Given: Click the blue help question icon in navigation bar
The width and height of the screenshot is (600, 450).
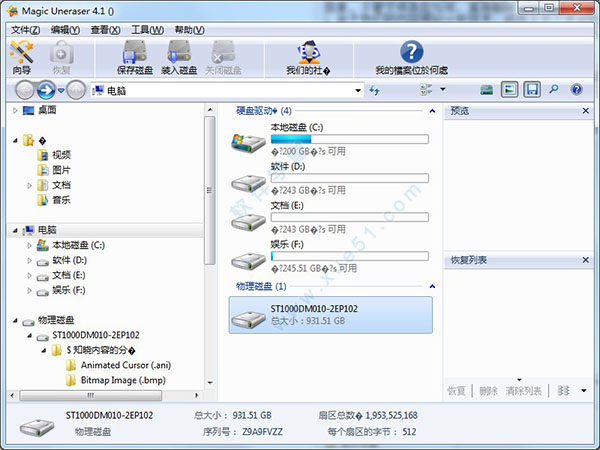Looking at the screenshot, I should 576,90.
